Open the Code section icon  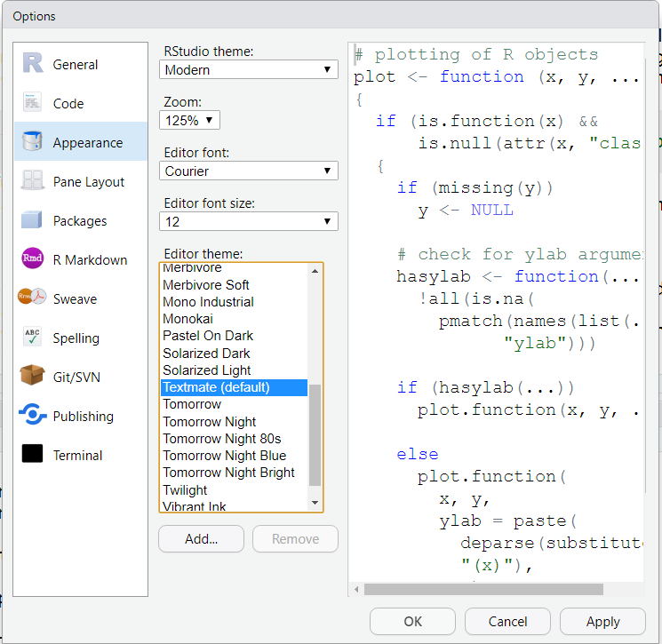33,103
